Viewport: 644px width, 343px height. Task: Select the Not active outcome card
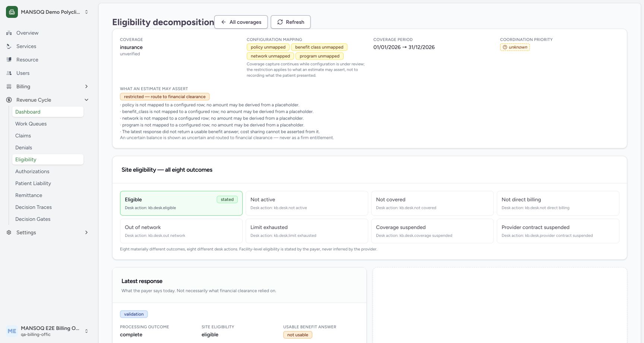coord(307,203)
